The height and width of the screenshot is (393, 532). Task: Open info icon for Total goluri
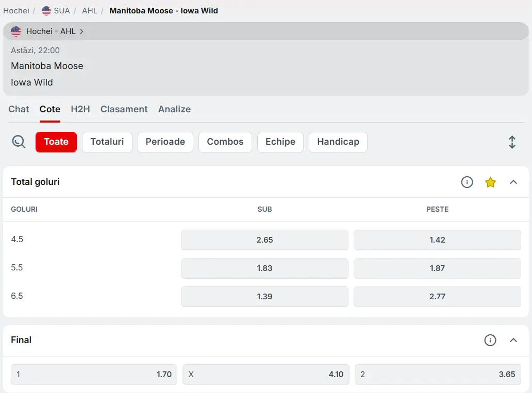tap(467, 182)
